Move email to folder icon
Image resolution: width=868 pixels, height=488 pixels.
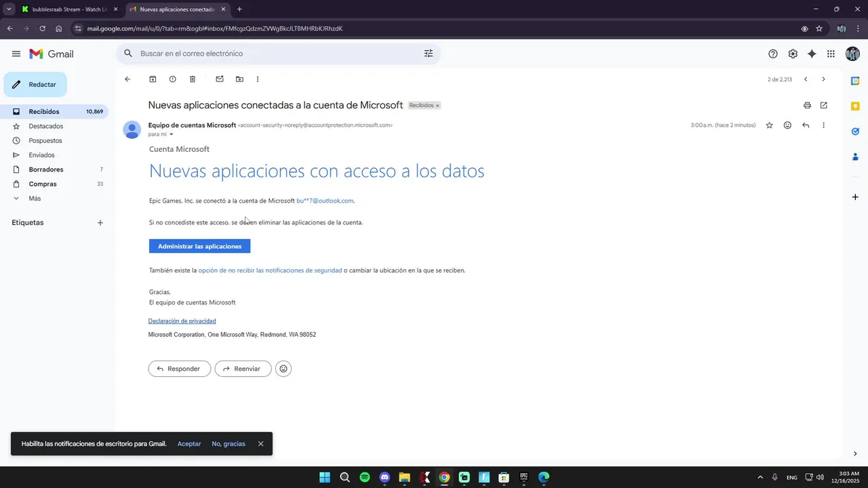point(239,79)
